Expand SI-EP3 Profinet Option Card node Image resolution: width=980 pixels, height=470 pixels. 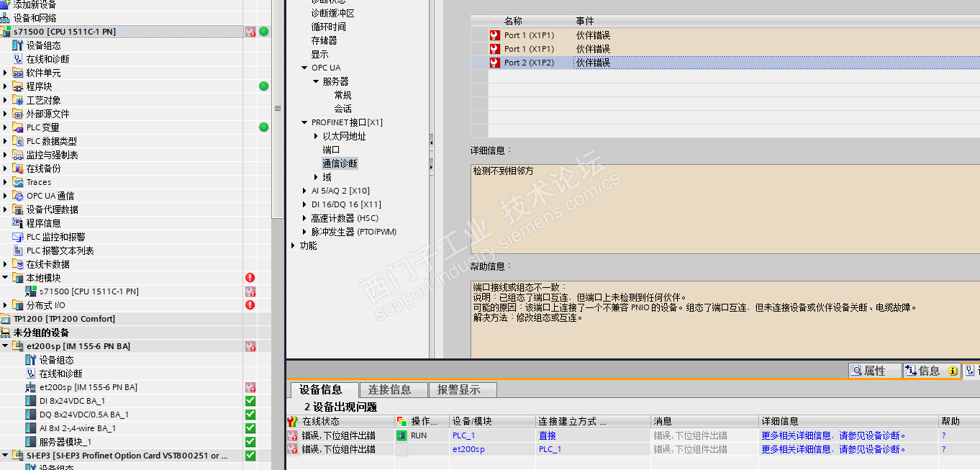(6, 456)
